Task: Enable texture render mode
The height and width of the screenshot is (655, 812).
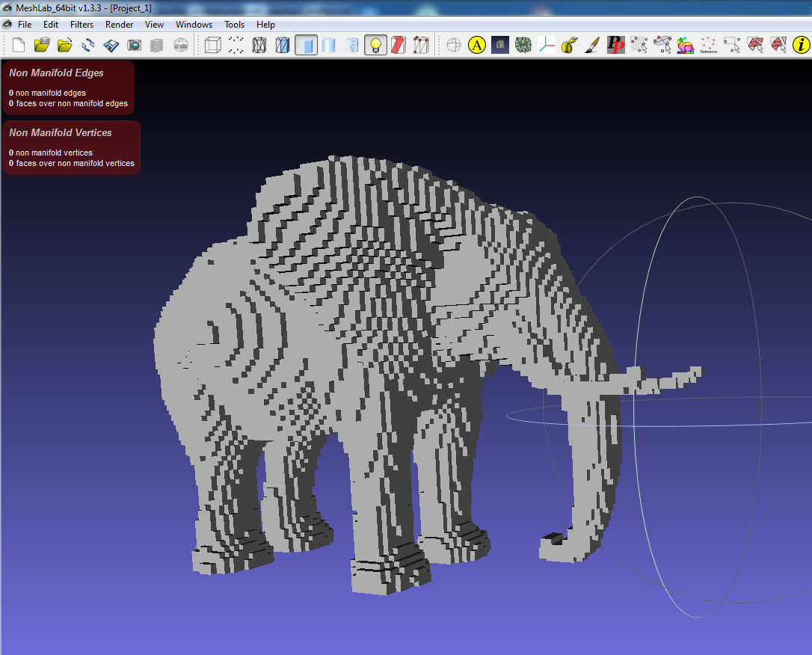Action: click(352, 45)
